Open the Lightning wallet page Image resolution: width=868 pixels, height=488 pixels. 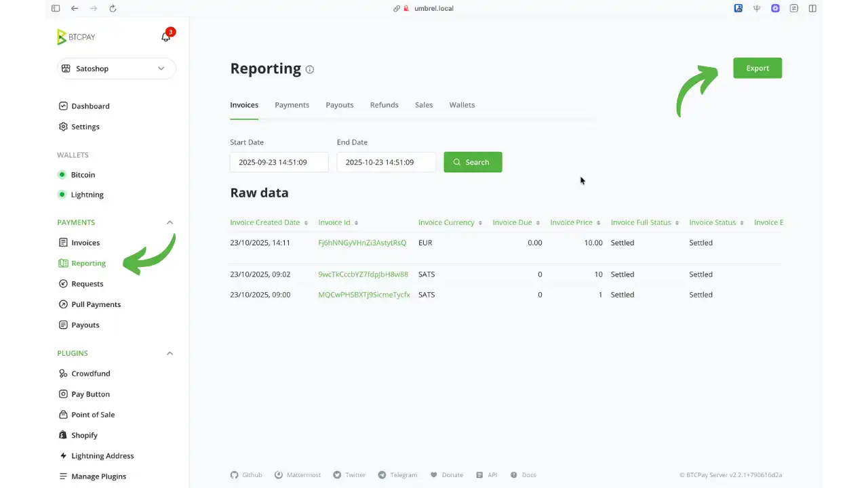click(87, 195)
